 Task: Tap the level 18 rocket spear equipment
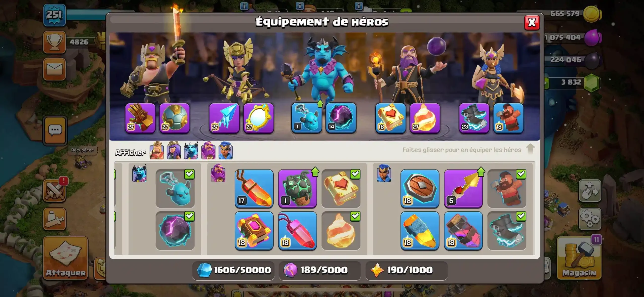tap(420, 231)
